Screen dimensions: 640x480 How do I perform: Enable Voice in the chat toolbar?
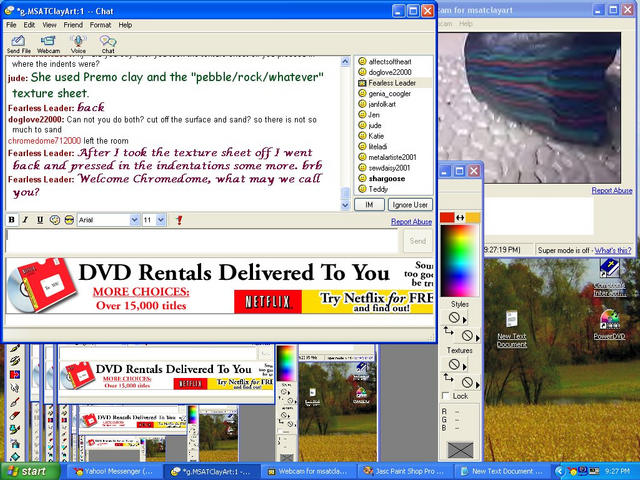(x=78, y=44)
